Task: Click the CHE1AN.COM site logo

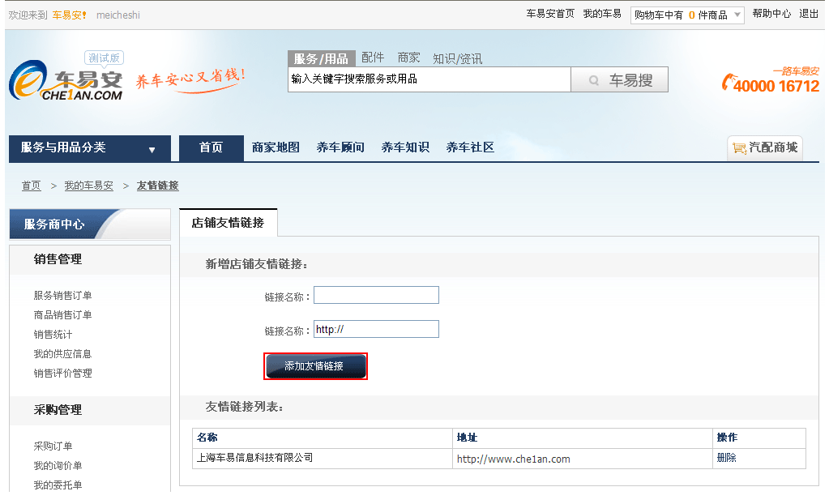Action: pos(66,83)
